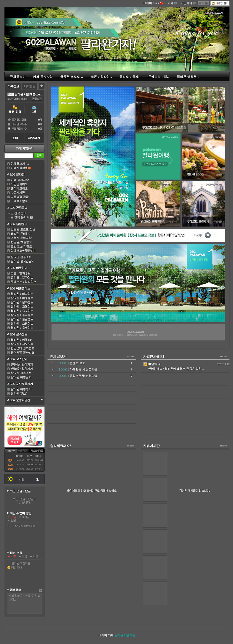233x644 pixels.
Task: Click the 네이버 link in top bar
Action: [x=148, y=3]
